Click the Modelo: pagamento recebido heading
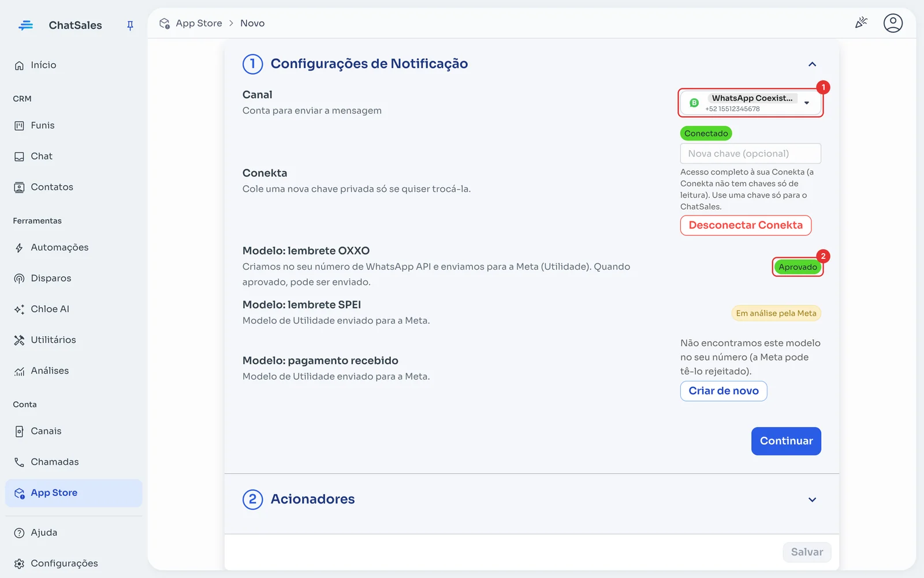 321,361
